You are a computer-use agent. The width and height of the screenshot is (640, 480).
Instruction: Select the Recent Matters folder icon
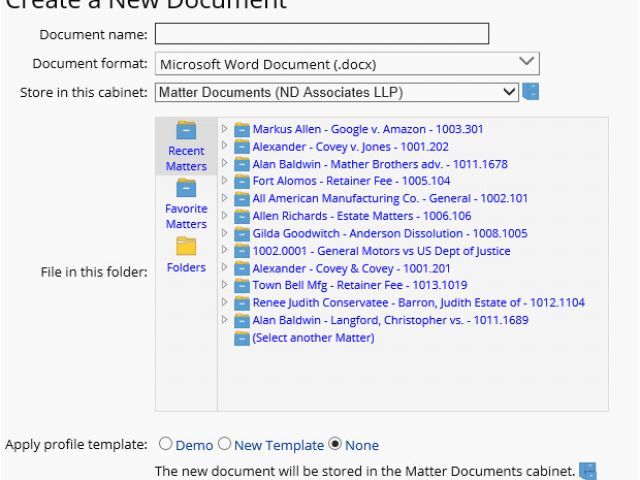(186, 131)
